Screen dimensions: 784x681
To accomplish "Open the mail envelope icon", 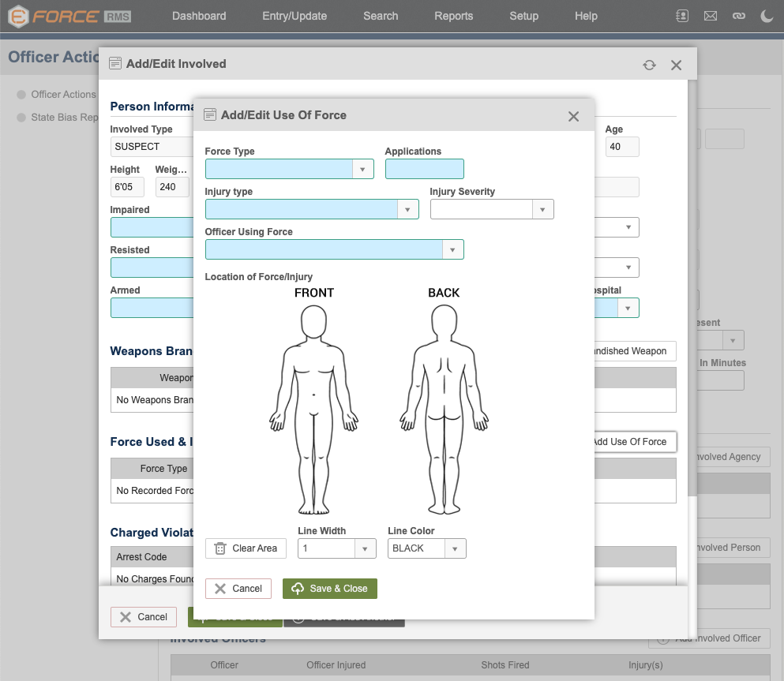I will [711, 16].
